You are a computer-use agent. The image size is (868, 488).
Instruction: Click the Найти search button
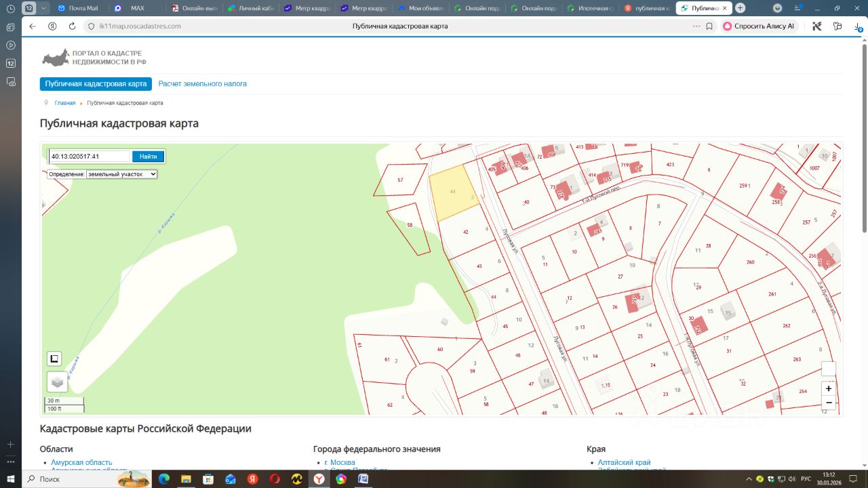pyautogui.click(x=148, y=157)
